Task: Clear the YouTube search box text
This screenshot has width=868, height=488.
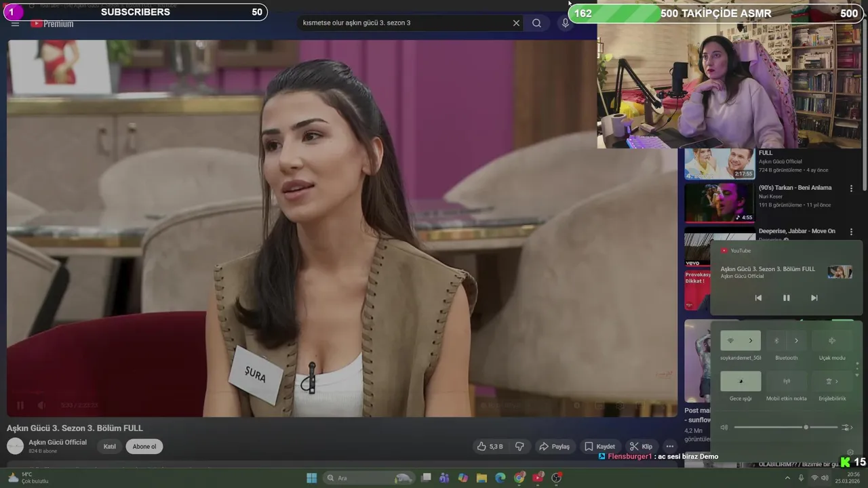Action: point(516,23)
